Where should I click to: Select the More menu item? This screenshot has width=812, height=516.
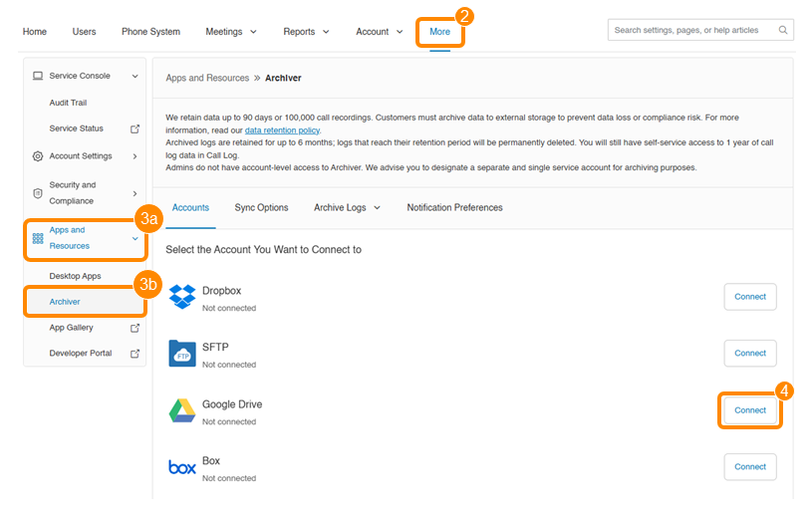pyautogui.click(x=439, y=32)
